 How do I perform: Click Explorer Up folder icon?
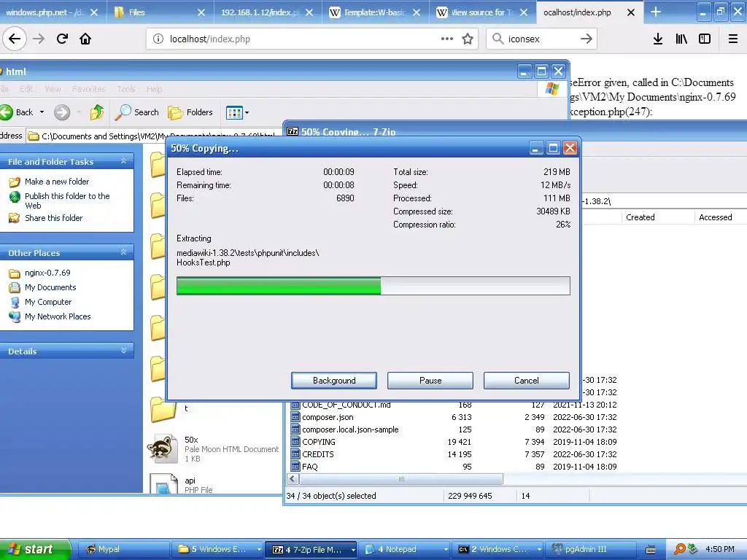[x=97, y=112]
